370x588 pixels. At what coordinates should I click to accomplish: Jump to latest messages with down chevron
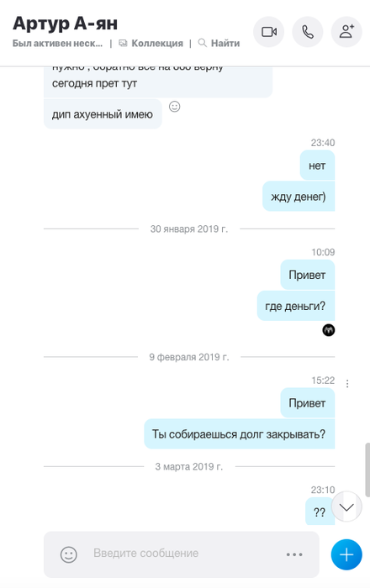[346, 507]
